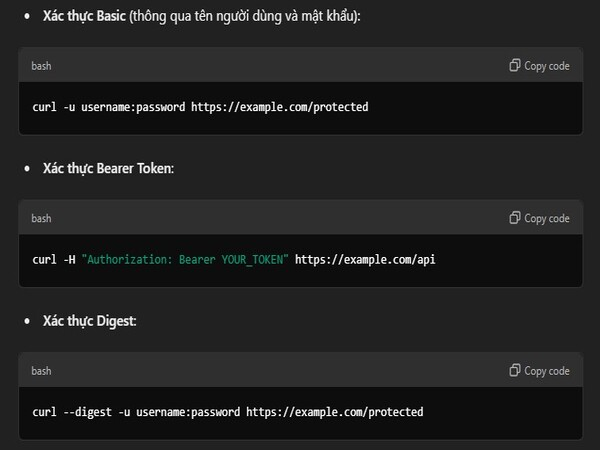Click the https://example.com/api URL in the code

coord(365,259)
